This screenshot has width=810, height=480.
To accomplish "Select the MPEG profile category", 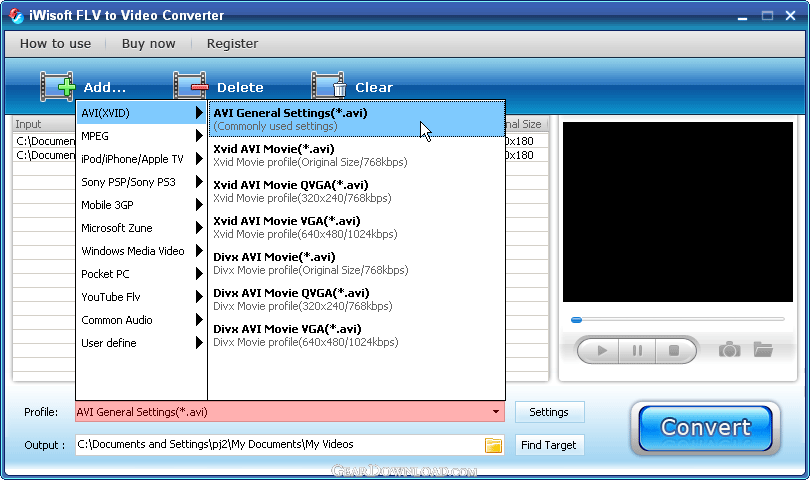I will (x=142, y=136).
